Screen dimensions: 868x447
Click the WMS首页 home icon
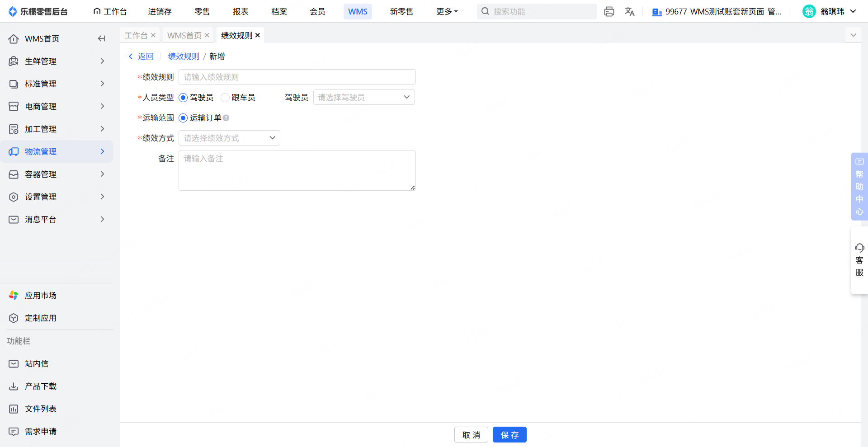[x=14, y=39]
